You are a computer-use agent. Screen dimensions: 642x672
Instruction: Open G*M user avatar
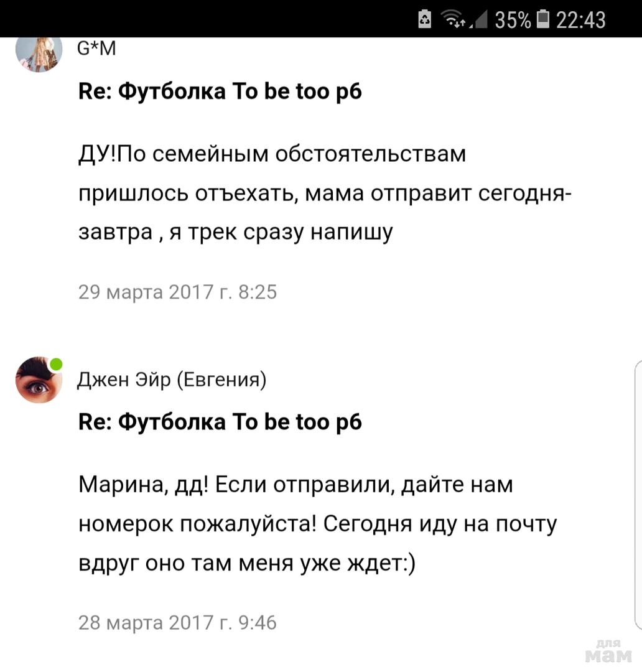coord(39,54)
